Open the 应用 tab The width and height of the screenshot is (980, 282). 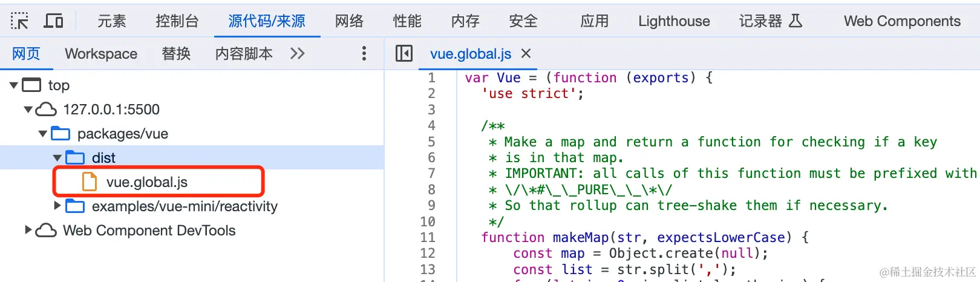point(595,21)
